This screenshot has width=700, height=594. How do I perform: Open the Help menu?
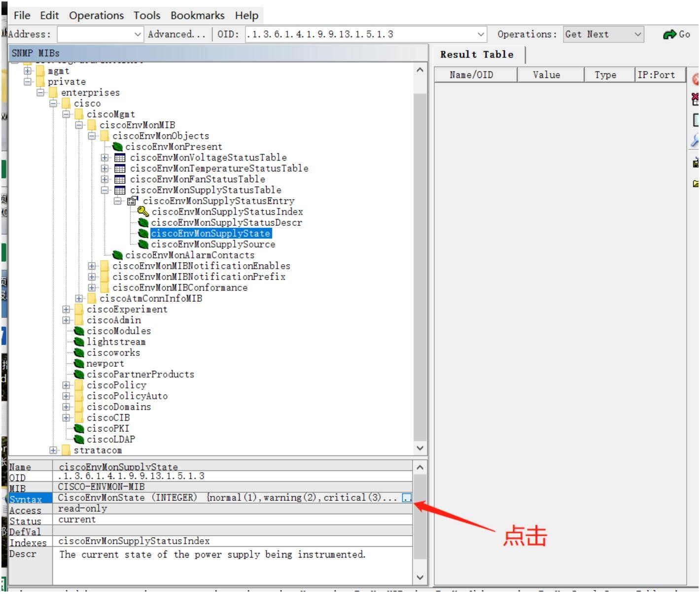246,16
